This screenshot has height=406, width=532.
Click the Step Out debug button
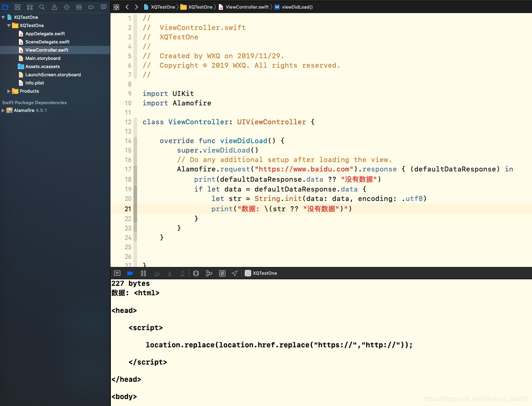[x=182, y=273]
